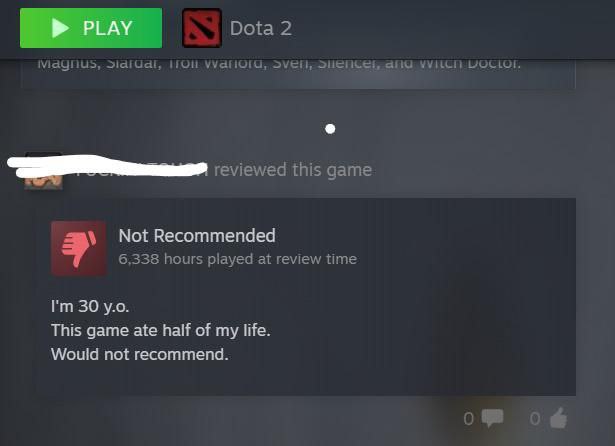Image resolution: width=615 pixels, height=446 pixels.
Task: Open the Not Recommended review heading
Action: (197, 236)
